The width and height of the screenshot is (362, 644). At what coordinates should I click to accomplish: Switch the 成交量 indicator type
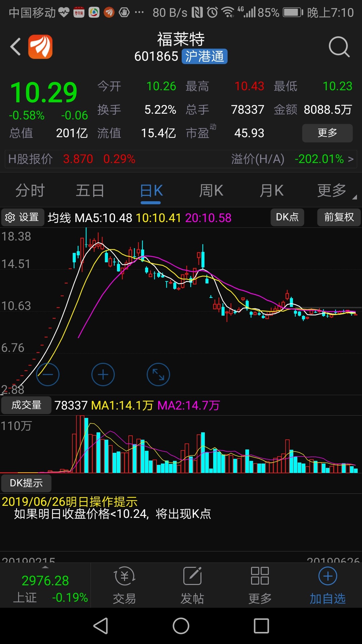[26, 405]
